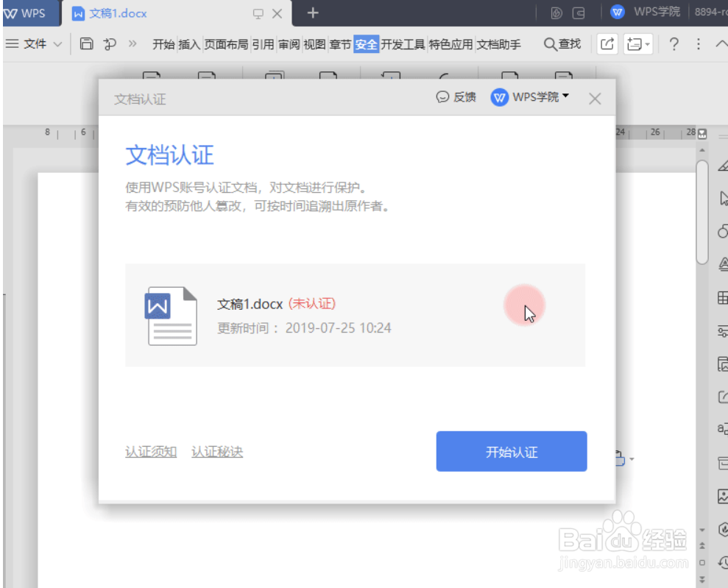Open the selection arrow tool in sidebar
Image resolution: width=728 pixels, height=588 pixels.
click(x=723, y=198)
